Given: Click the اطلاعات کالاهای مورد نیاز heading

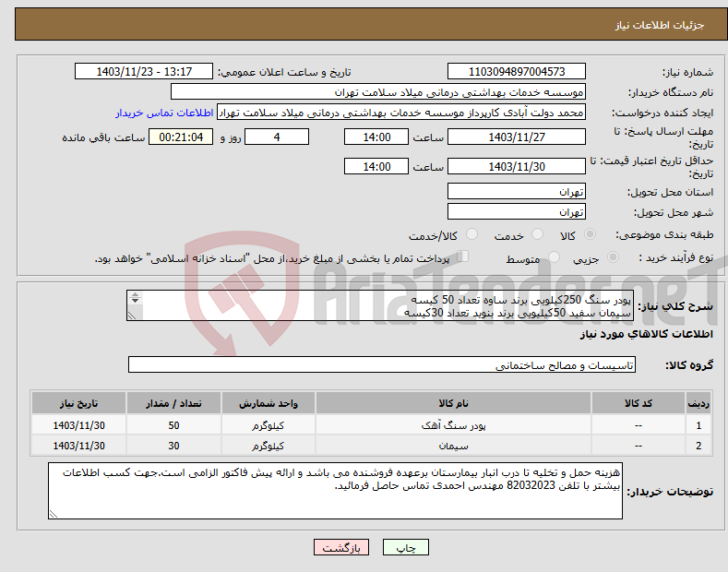Looking at the screenshot, I should coord(646,334).
